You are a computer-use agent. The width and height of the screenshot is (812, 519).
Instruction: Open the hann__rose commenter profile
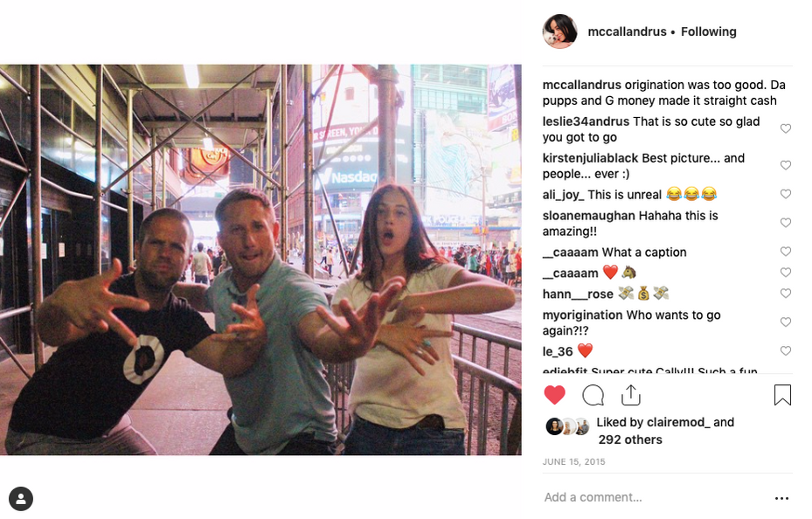(x=578, y=294)
